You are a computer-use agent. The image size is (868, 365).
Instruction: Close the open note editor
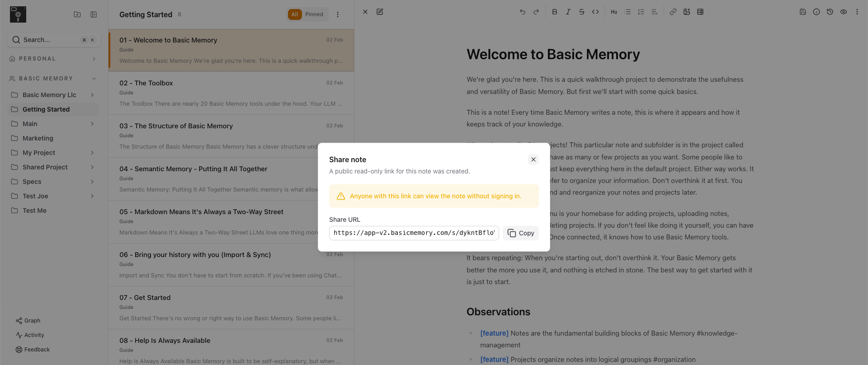tap(365, 12)
